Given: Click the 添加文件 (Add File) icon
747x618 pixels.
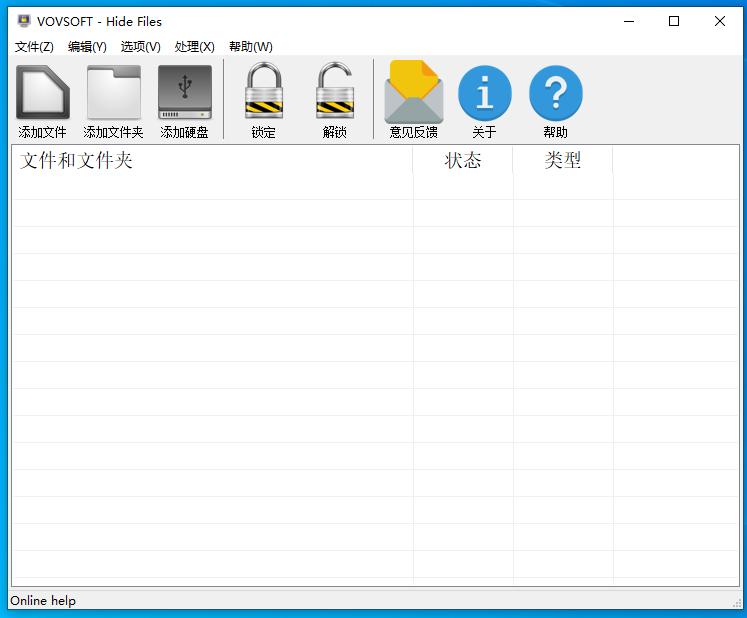Looking at the screenshot, I should point(42,93).
